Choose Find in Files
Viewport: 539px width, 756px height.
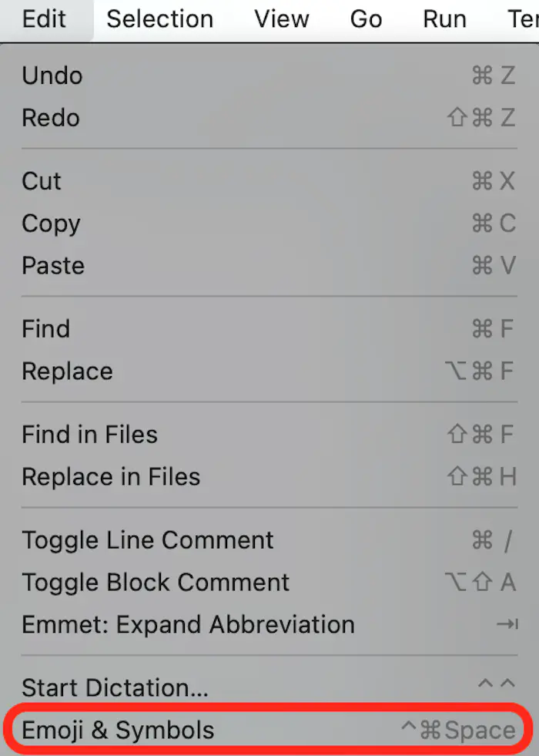(x=89, y=435)
